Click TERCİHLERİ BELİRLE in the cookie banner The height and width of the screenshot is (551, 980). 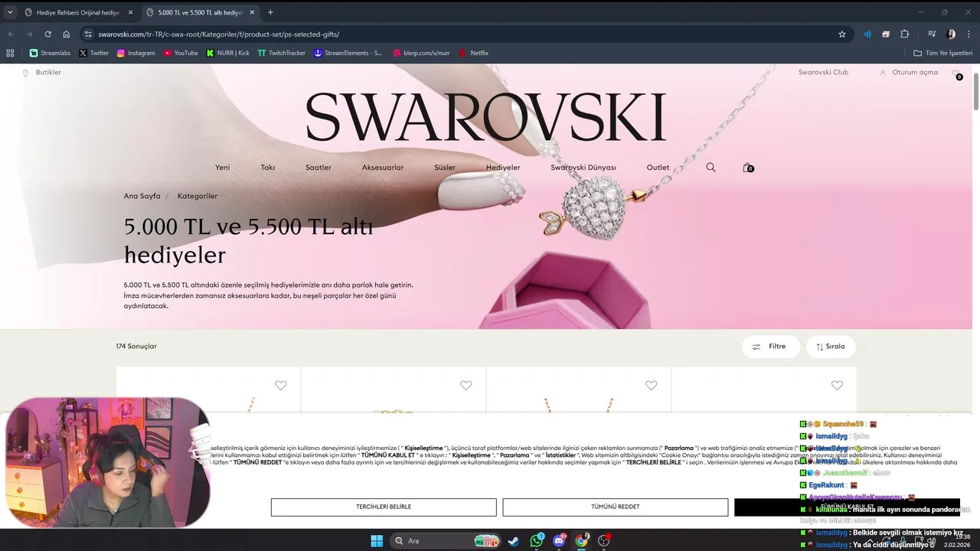click(x=384, y=507)
